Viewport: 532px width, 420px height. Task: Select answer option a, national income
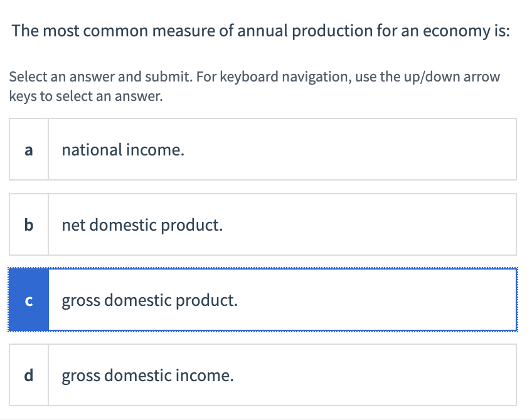tap(263, 149)
